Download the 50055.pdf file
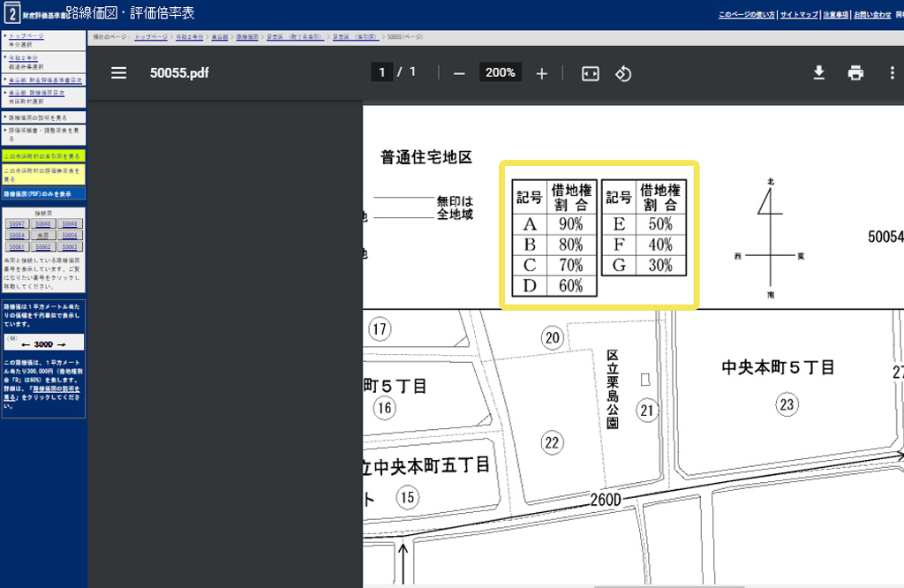This screenshot has width=904, height=588. click(x=818, y=73)
